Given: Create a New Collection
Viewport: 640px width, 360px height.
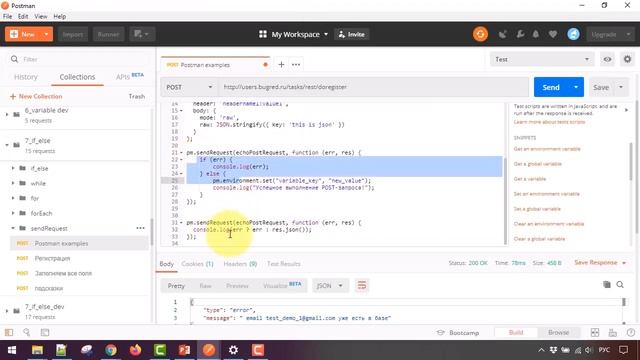Looking at the screenshot, I should coord(36,96).
